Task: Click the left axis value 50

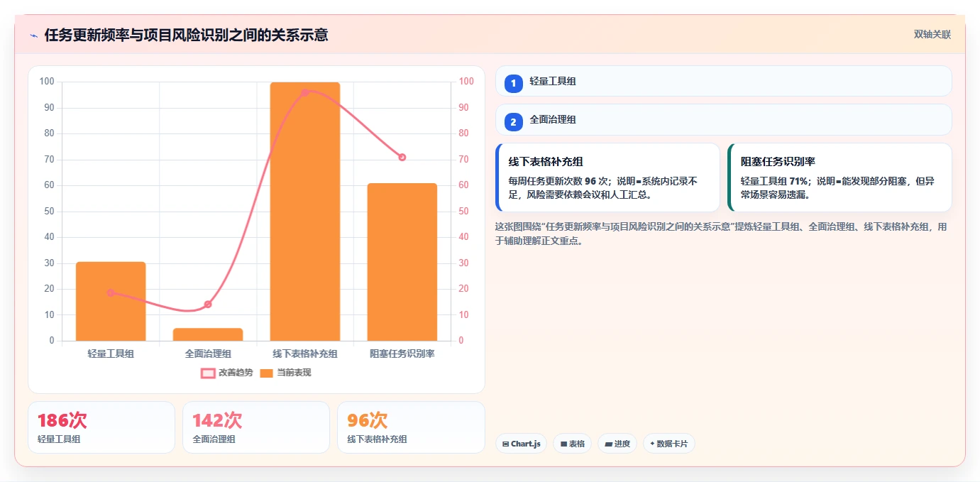Action: (50, 212)
